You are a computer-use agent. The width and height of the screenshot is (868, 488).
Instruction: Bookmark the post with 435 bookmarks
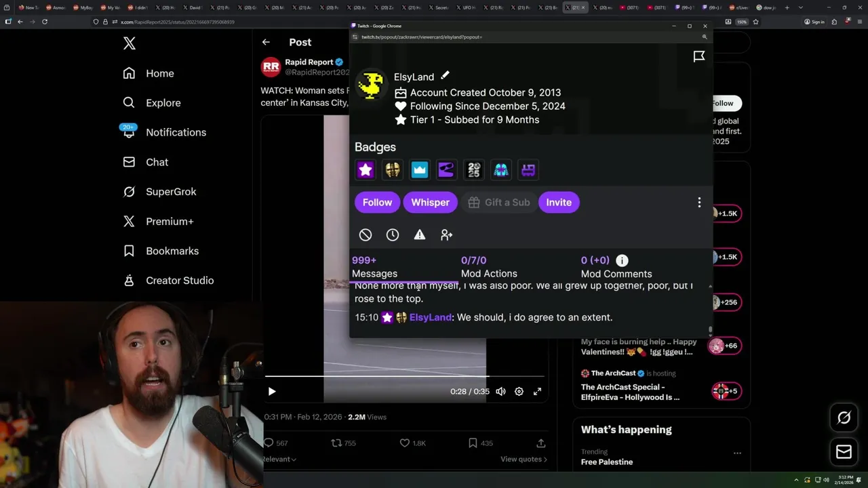473,443
